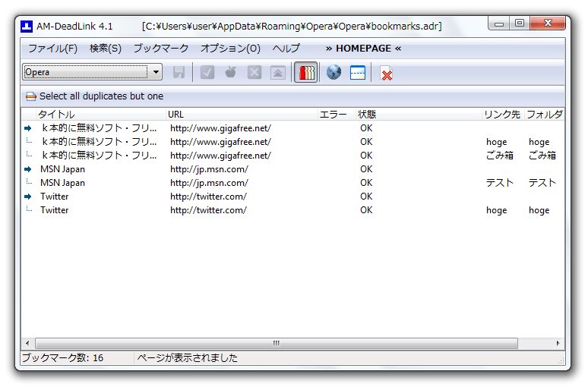Toggle the find duplicates books icon
588x387 pixels.
coord(306,72)
